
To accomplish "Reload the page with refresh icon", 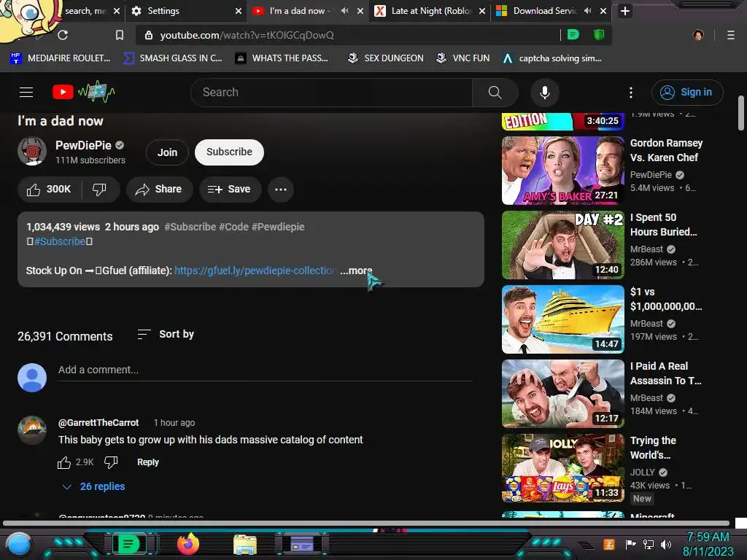I will coord(63,35).
